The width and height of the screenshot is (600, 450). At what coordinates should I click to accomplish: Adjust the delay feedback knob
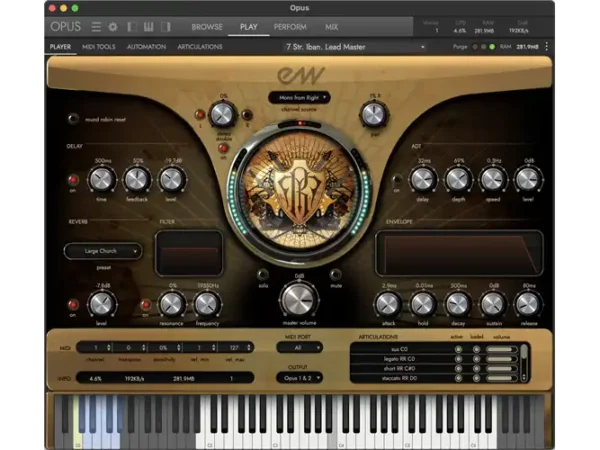tap(137, 179)
